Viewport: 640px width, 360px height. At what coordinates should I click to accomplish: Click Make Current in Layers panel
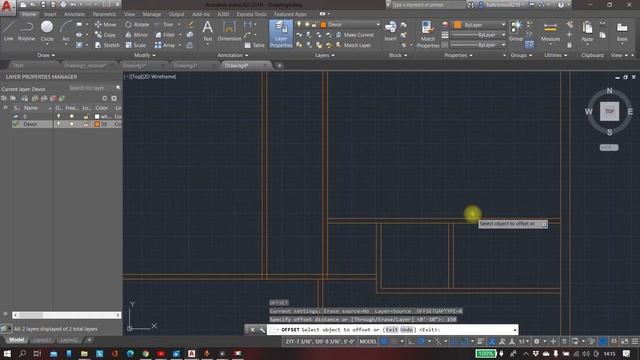[355, 35]
